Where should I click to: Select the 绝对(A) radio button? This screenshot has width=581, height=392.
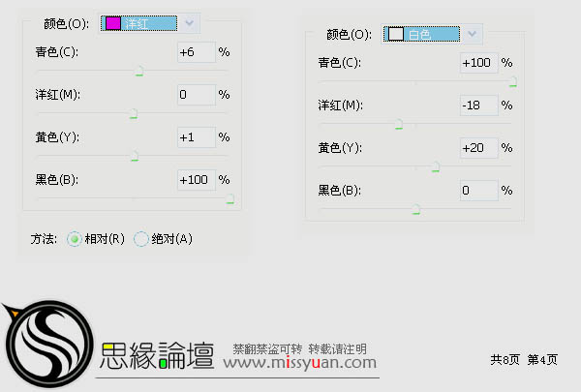click(140, 239)
